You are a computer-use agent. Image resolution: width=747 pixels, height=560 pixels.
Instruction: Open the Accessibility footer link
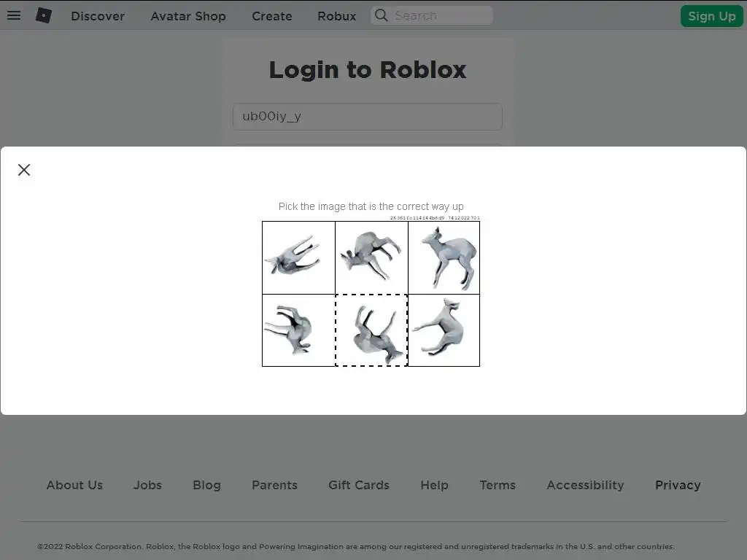pyautogui.click(x=585, y=485)
